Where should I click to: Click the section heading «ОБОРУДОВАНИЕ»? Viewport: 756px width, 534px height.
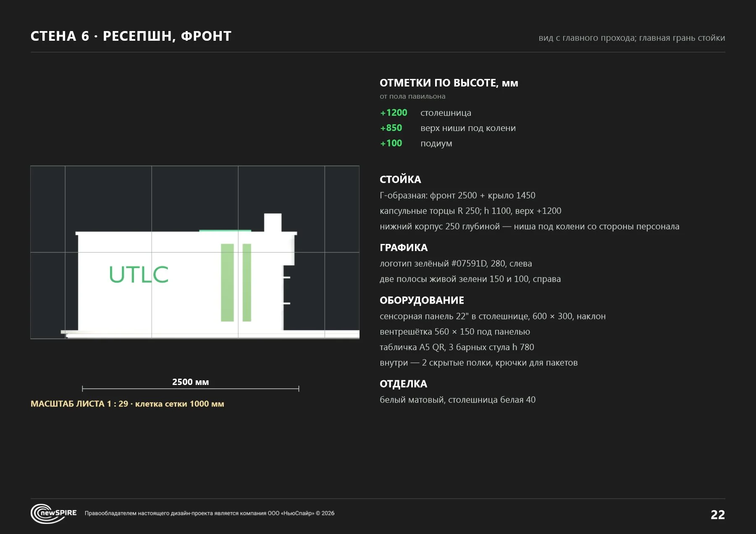pyautogui.click(x=422, y=300)
